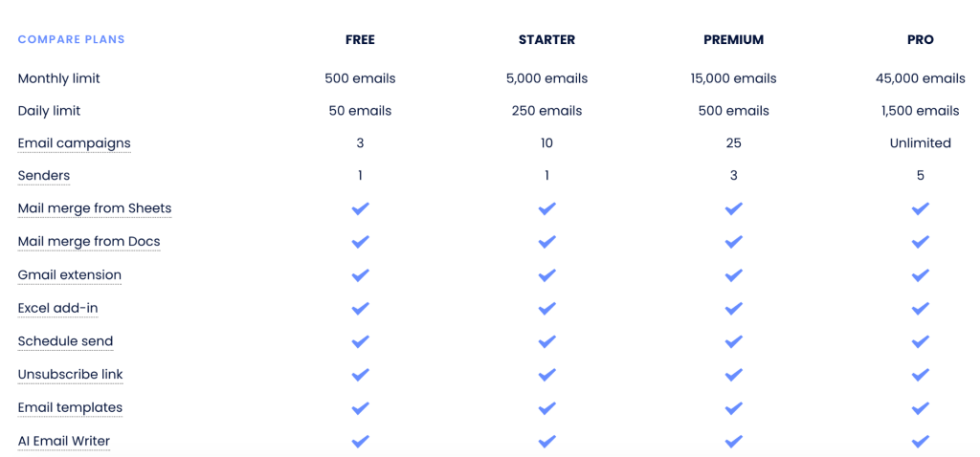Open the Mail merge from Sheets feature link
980x457 pixels.
(95, 208)
